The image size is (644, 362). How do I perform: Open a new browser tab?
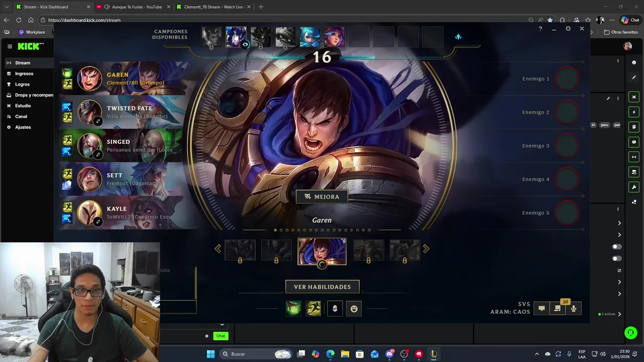tap(261, 7)
